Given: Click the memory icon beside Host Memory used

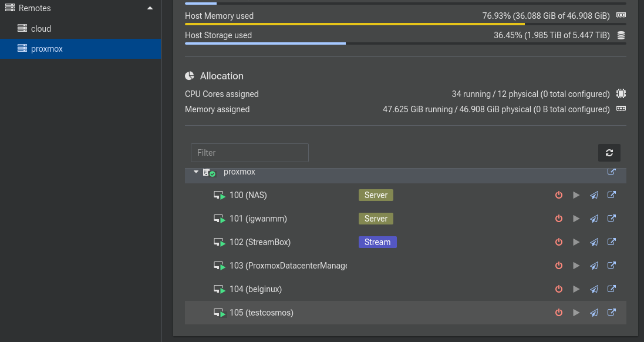Looking at the screenshot, I should click(621, 15).
